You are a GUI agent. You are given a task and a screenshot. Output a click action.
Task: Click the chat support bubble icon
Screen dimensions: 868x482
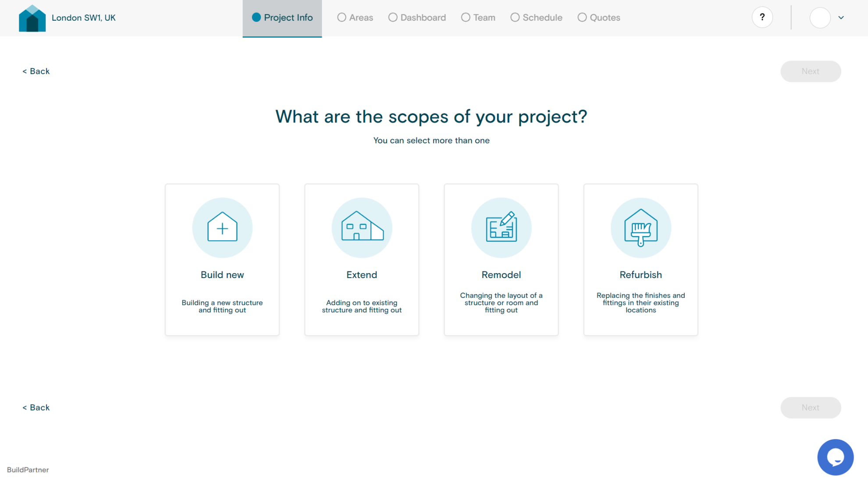[837, 457]
